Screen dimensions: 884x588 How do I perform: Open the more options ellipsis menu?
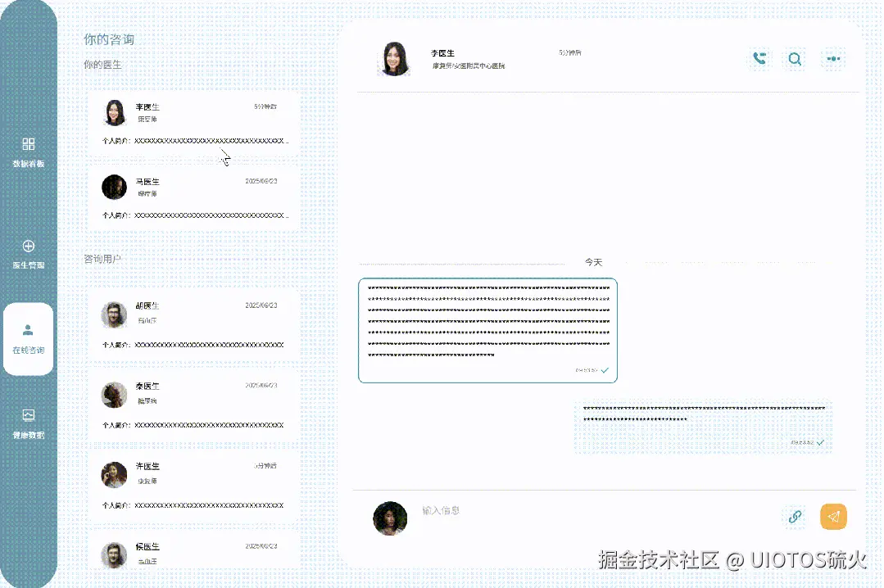tap(833, 58)
